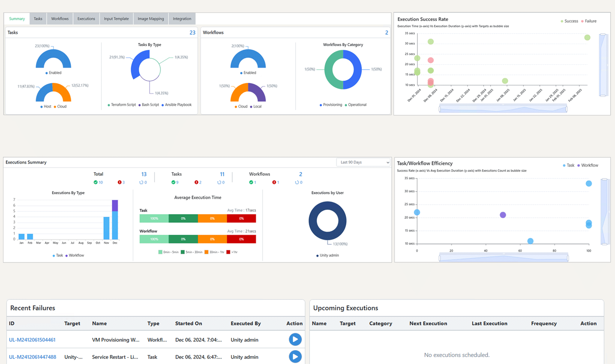Open the Image Mapping tab
This screenshot has height=364, width=615.
[x=151, y=19]
